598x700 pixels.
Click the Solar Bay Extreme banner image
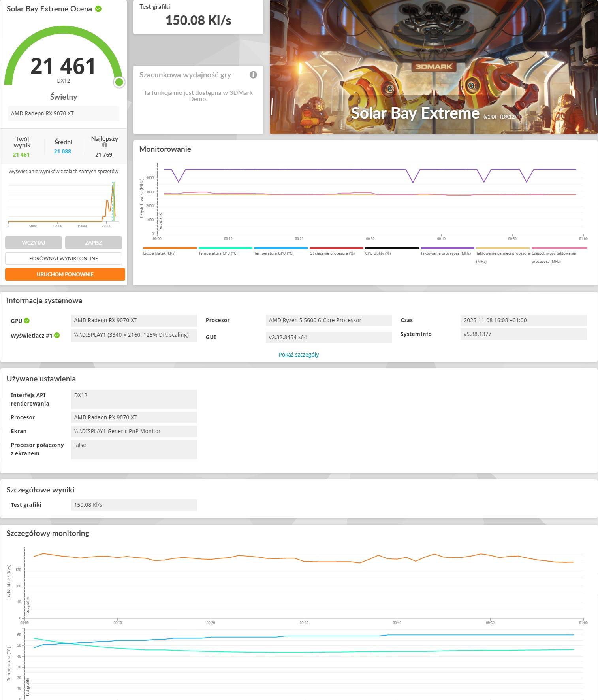click(x=433, y=67)
